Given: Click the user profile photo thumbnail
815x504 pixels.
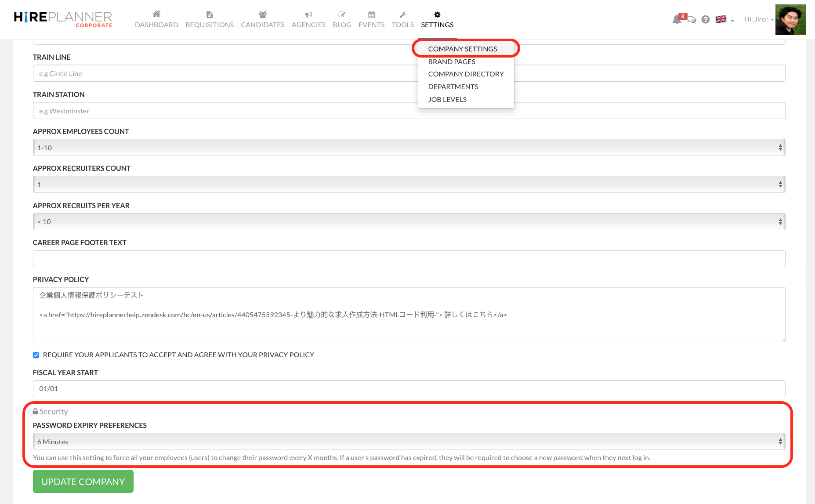Looking at the screenshot, I should (790, 20).
